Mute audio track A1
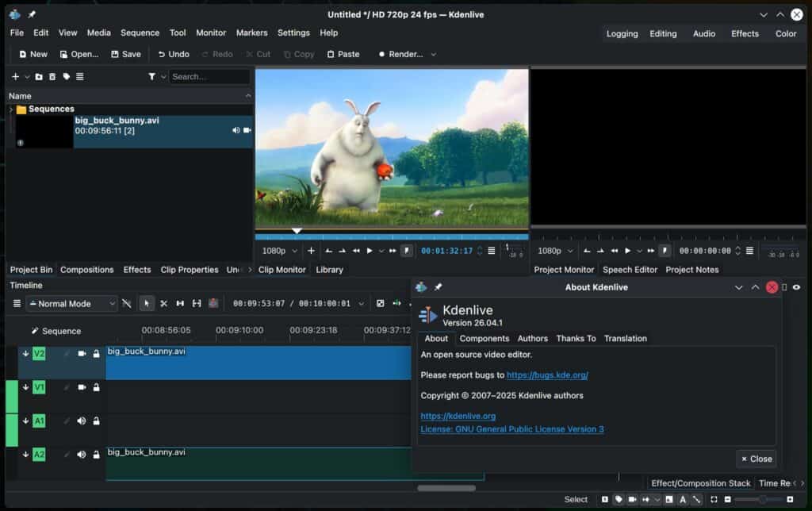The height and width of the screenshot is (511, 812). point(82,421)
